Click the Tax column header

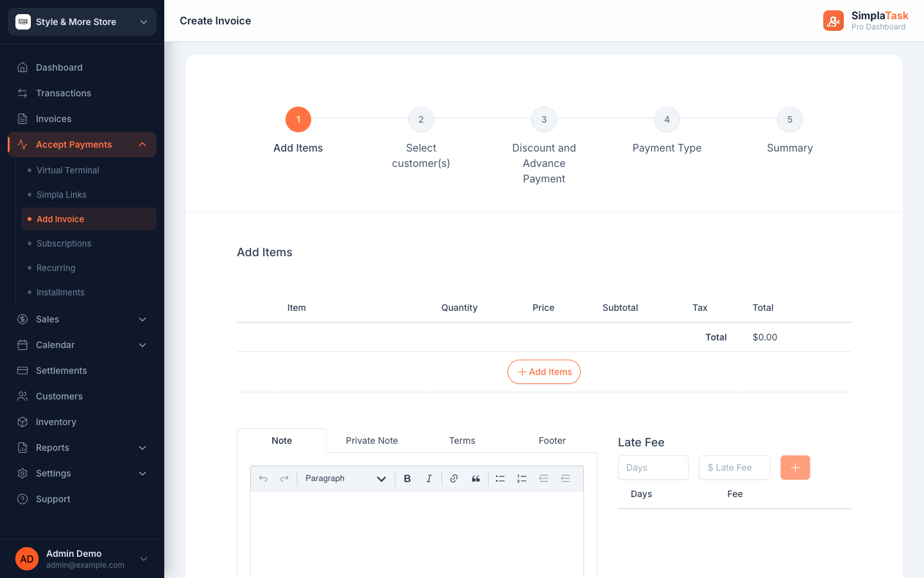(x=700, y=308)
